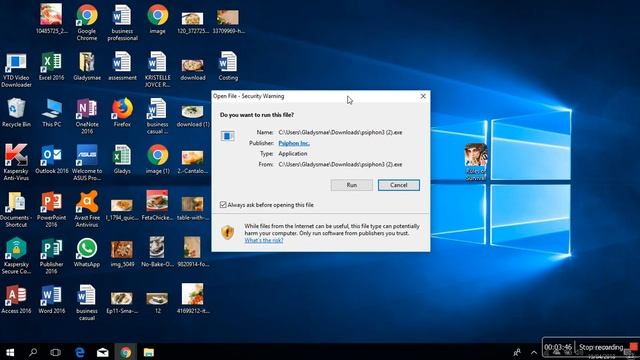
Task: Open the Mail app from the taskbar
Action: tap(102, 352)
